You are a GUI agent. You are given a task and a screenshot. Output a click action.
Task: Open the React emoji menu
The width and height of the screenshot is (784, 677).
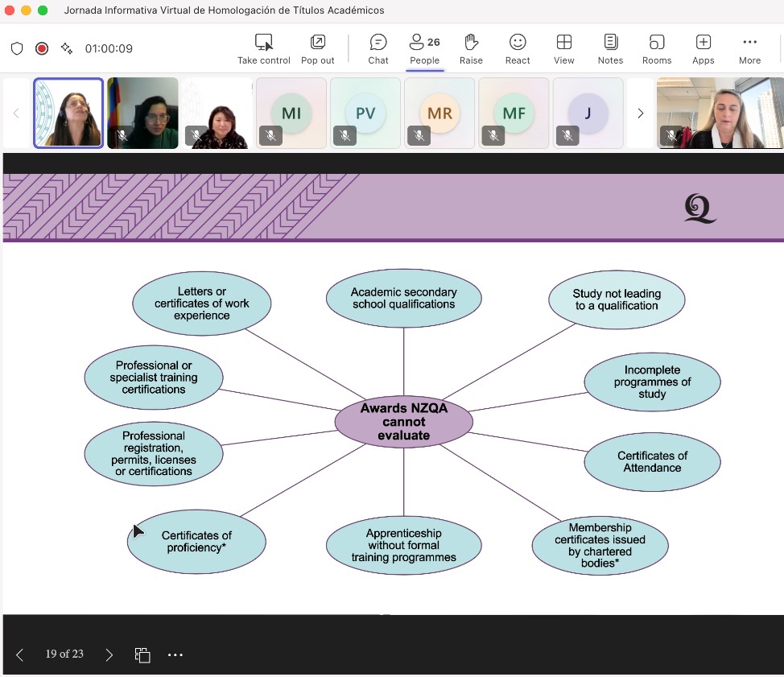pyautogui.click(x=518, y=49)
